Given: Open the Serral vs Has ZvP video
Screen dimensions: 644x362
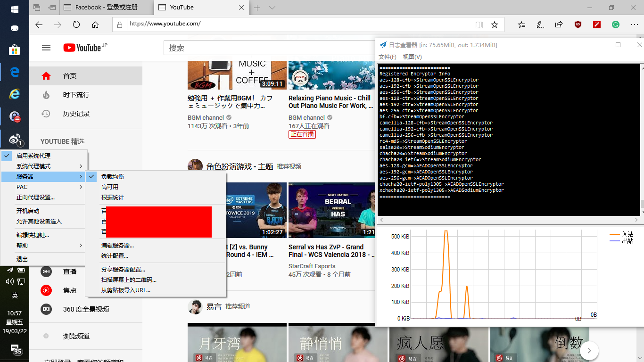Looking at the screenshot, I should 332,251.
